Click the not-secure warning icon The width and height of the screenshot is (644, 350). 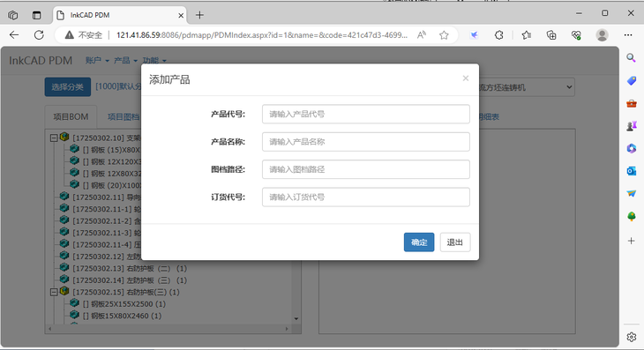point(70,35)
